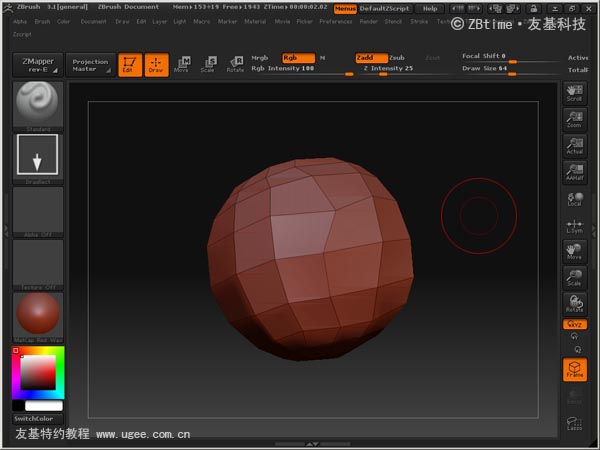Click the Help button

coord(430,8)
